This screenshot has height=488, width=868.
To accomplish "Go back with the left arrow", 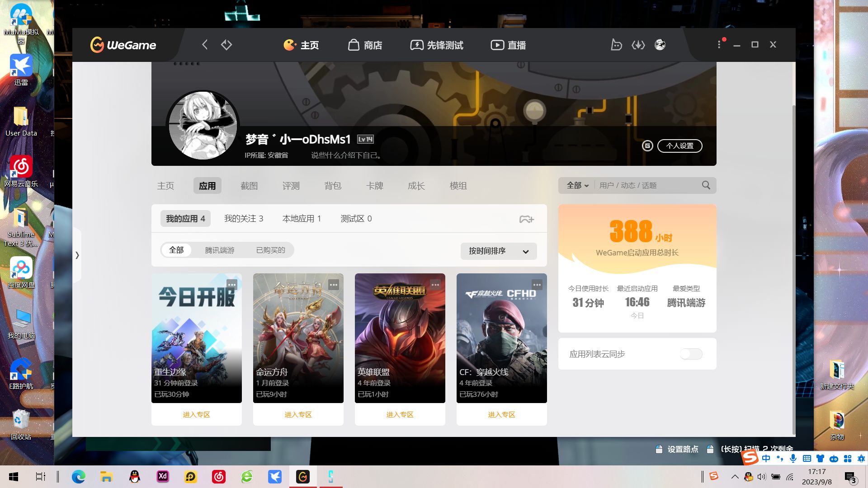I will 205,45.
